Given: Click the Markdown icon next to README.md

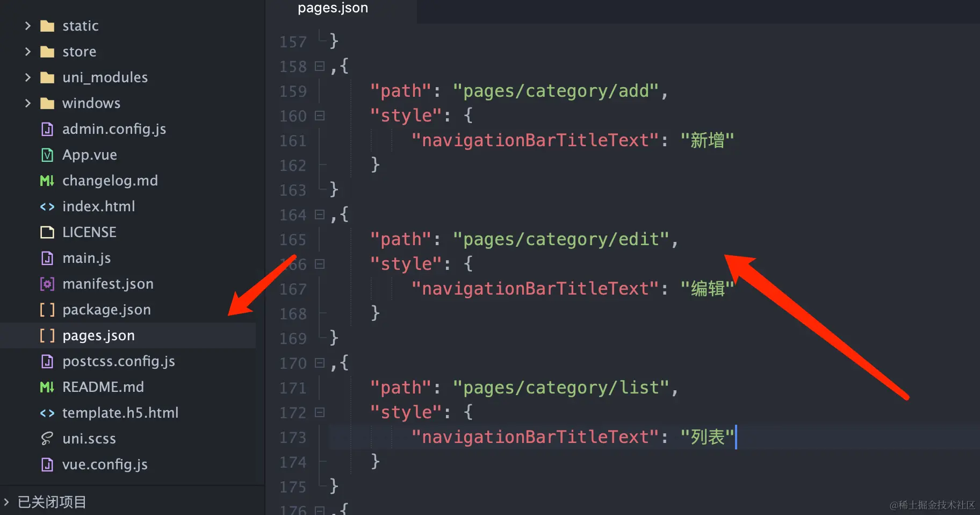Looking at the screenshot, I should click(47, 387).
